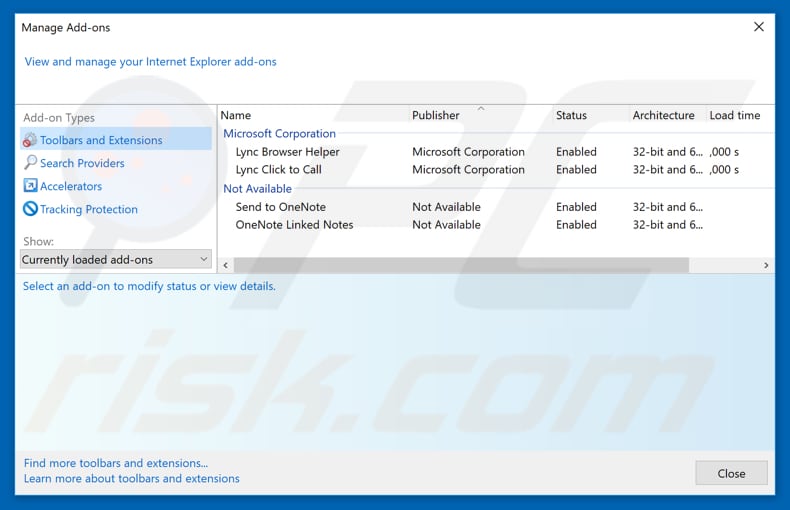Sort the list by Load time column

(735, 115)
